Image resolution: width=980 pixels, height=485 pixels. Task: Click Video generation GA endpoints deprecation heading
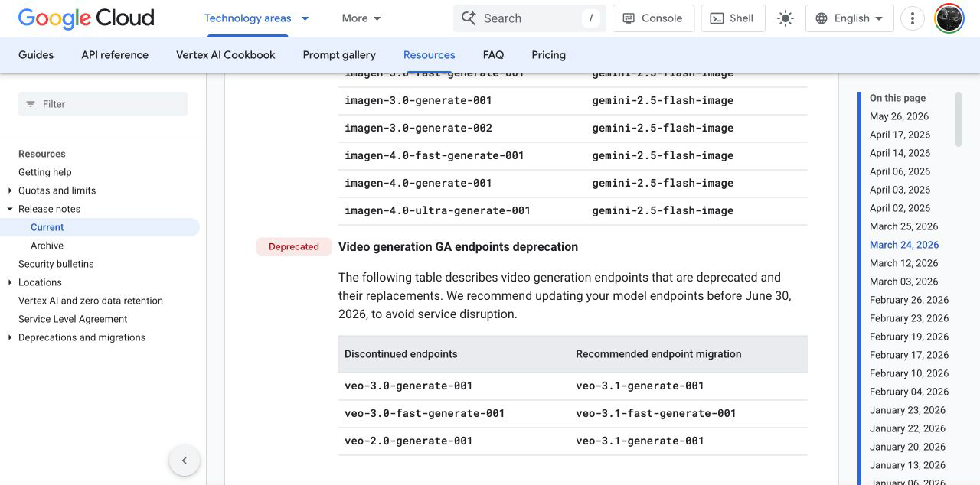pos(458,246)
